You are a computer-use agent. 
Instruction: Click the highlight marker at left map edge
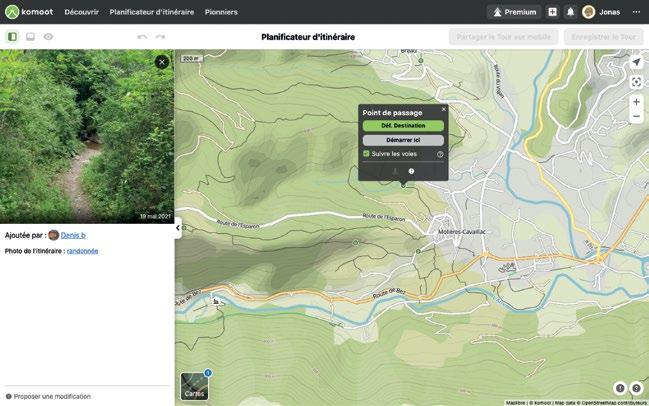[x=184, y=228]
